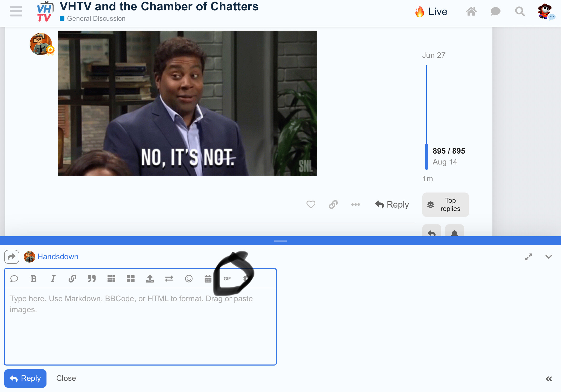Insert date with calendar icon
This screenshot has height=392, width=561.
(208, 279)
